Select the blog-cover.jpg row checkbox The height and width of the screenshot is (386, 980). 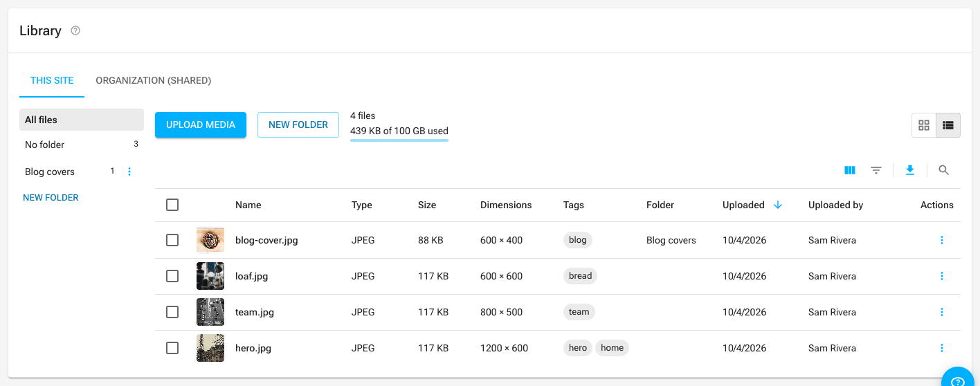pos(172,240)
